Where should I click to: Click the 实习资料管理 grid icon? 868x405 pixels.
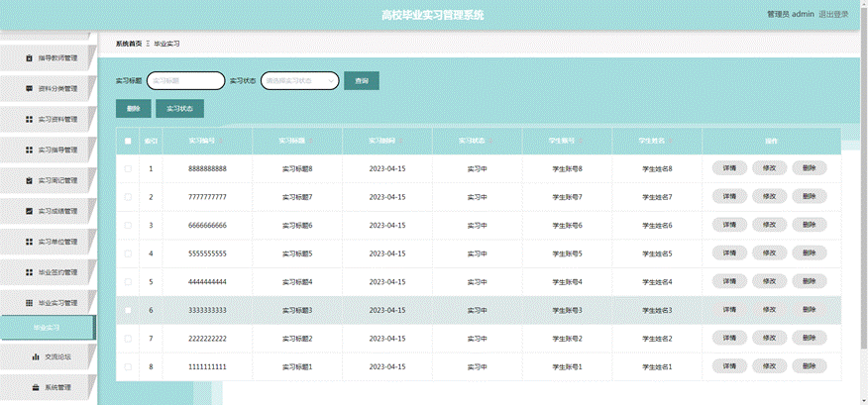pos(30,119)
